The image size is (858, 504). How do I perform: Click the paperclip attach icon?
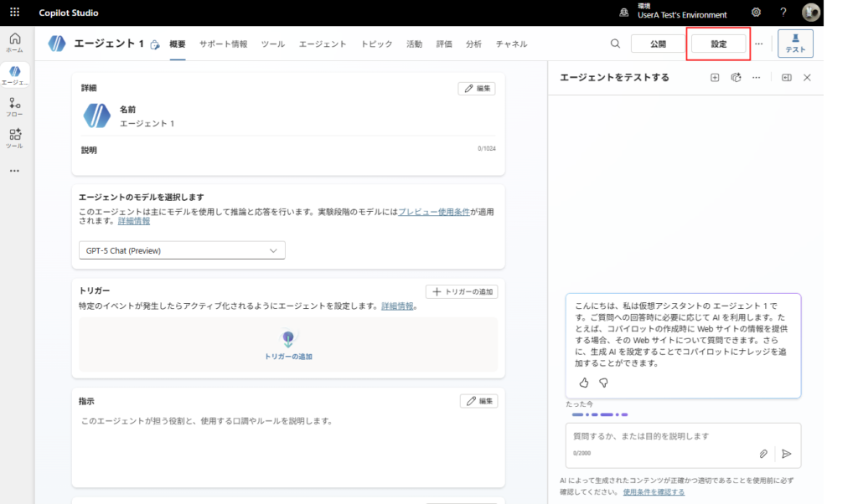(x=763, y=453)
